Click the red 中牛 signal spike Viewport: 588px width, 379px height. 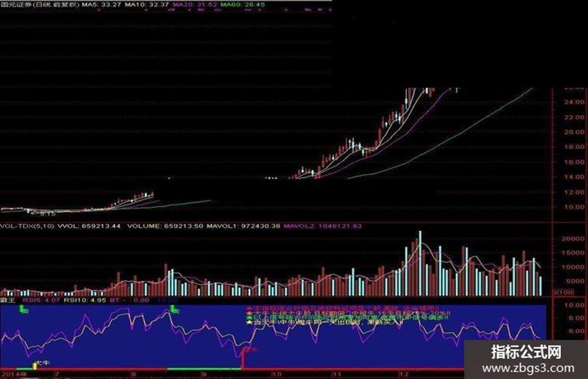(x=243, y=357)
